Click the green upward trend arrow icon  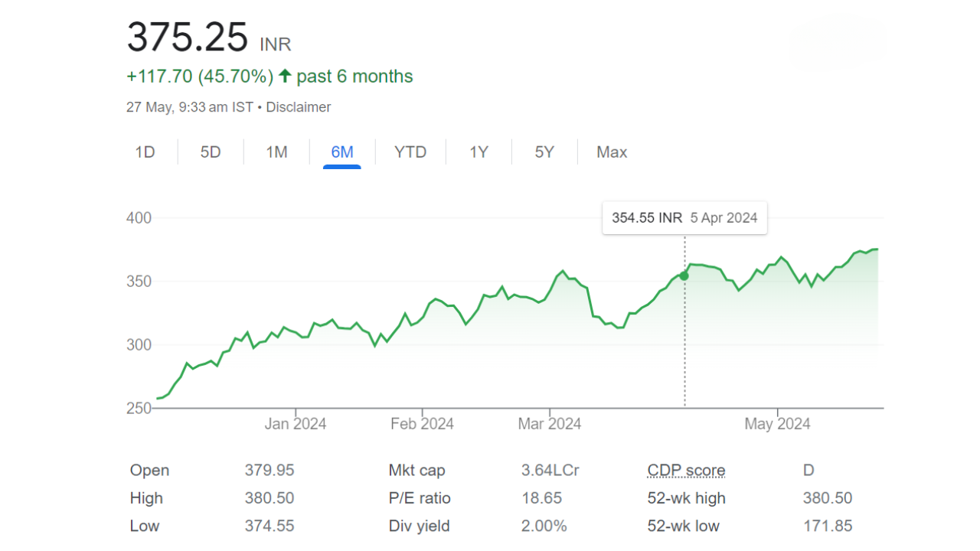[284, 76]
